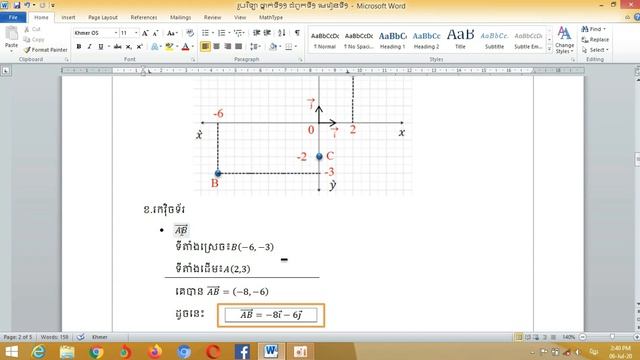The image size is (640, 360).
Task: Switch to the Page Layout tab
Action: (x=103, y=18)
